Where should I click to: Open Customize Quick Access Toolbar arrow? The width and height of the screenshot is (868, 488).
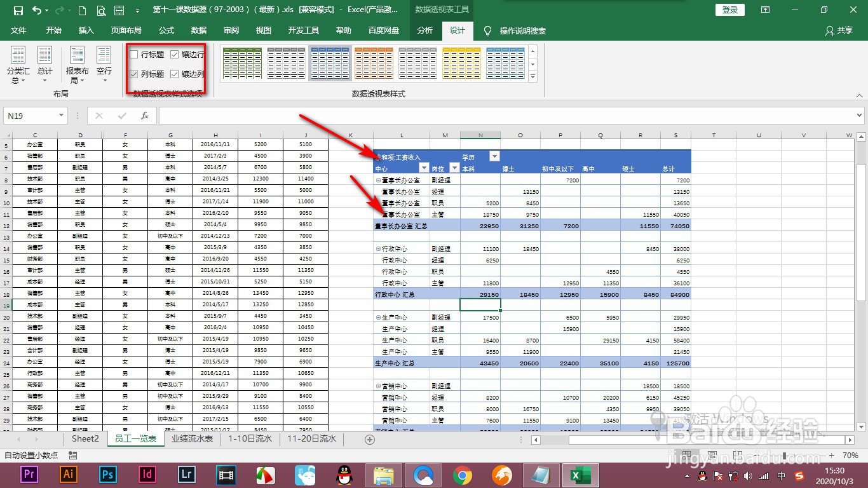(138, 11)
